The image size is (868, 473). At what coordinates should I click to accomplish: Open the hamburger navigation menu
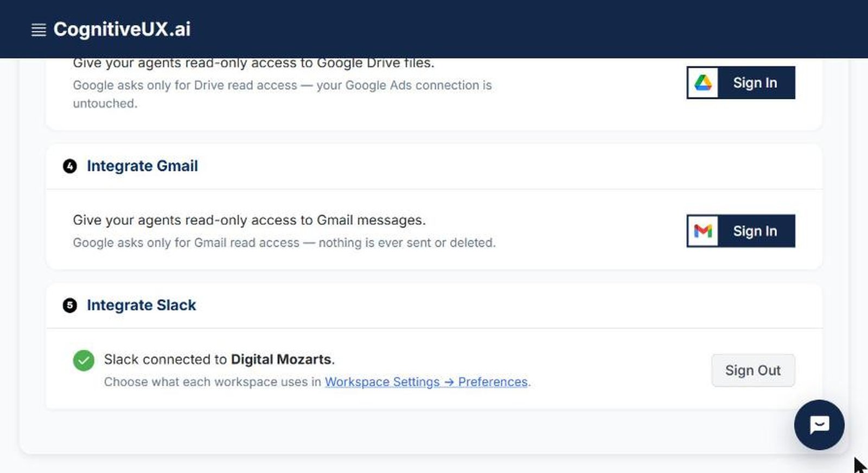pyautogui.click(x=39, y=30)
